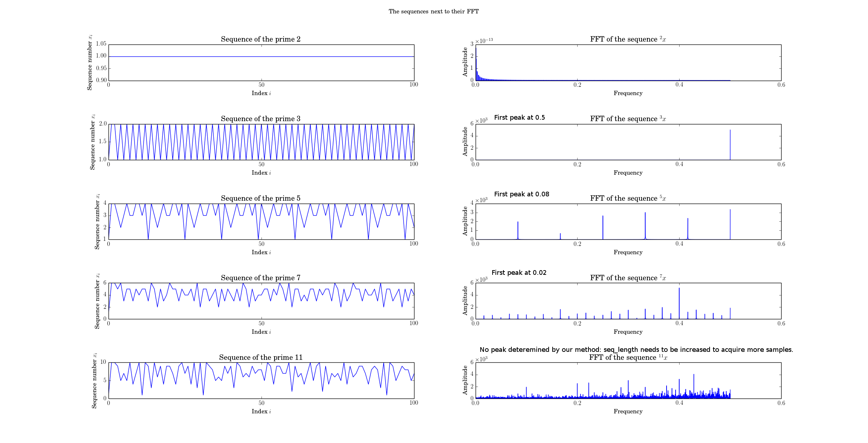Click the 'First peak at 0.5' annotation

[x=519, y=118]
